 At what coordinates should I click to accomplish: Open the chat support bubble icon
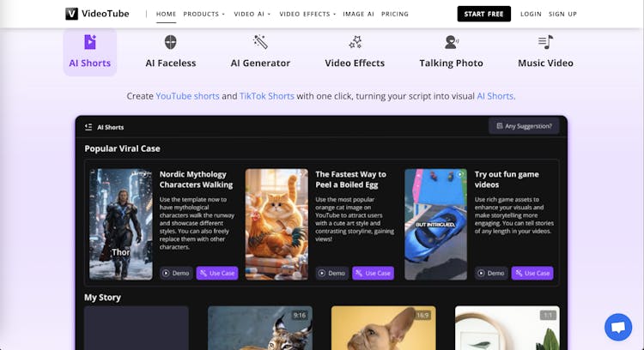[618, 327]
